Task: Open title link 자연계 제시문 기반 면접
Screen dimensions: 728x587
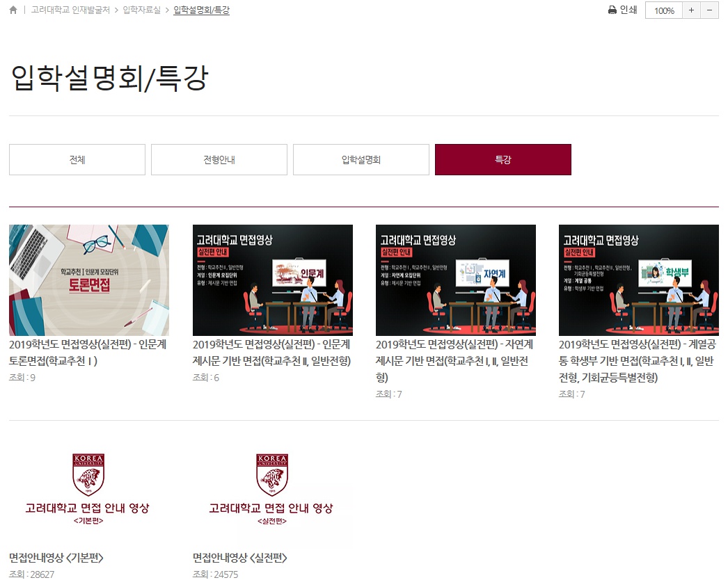Action: coord(454,360)
